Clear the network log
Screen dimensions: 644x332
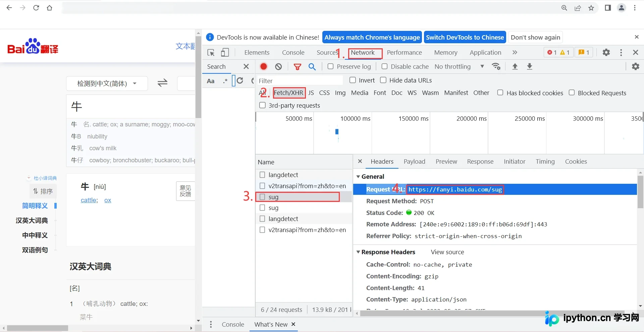pyautogui.click(x=278, y=67)
